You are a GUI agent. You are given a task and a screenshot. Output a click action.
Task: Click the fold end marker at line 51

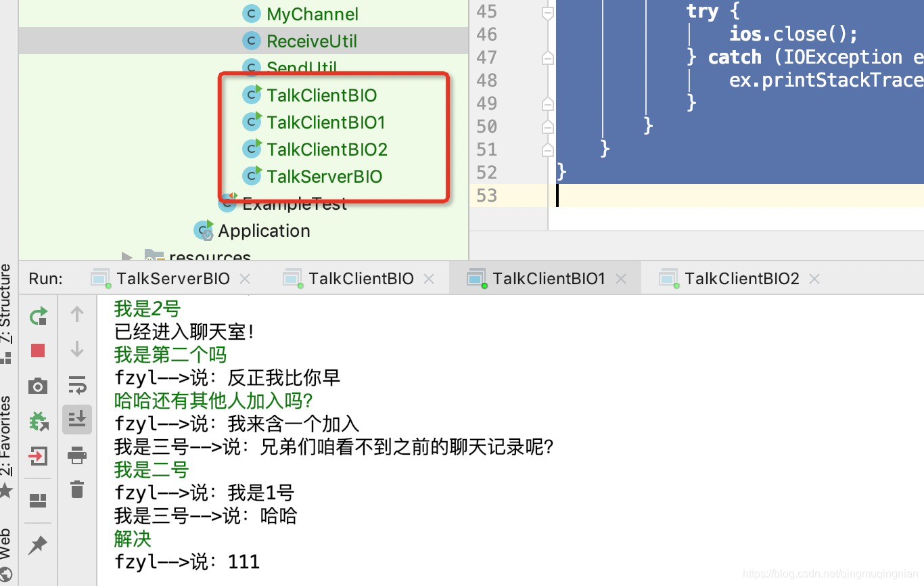(x=548, y=150)
